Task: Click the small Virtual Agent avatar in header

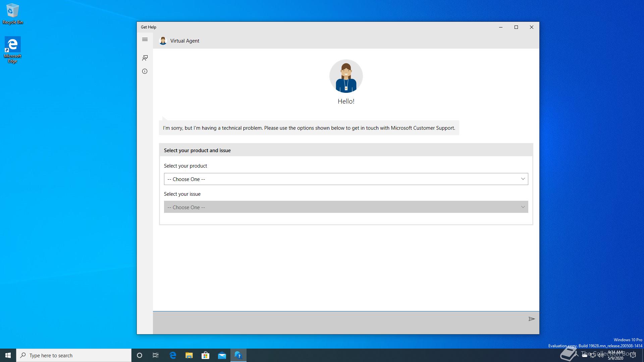Action: pos(163,41)
